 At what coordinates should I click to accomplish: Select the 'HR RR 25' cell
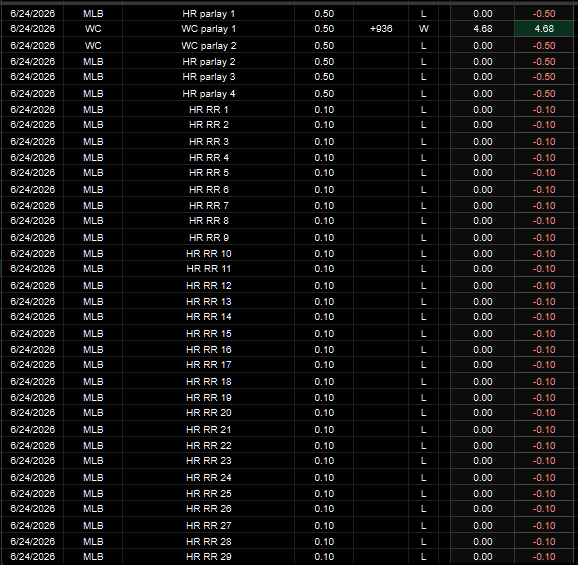(x=209, y=493)
